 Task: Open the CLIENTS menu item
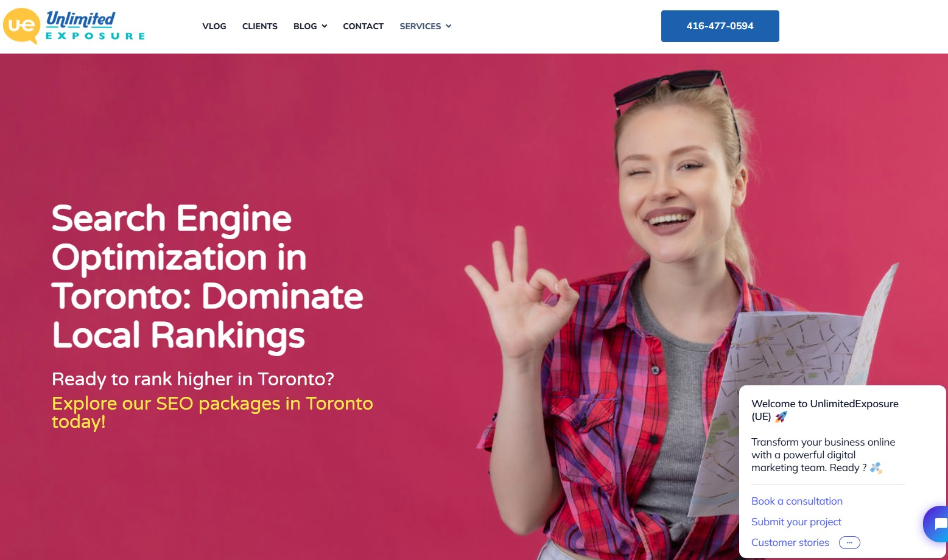pyautogui.click(x=260, y=26)
